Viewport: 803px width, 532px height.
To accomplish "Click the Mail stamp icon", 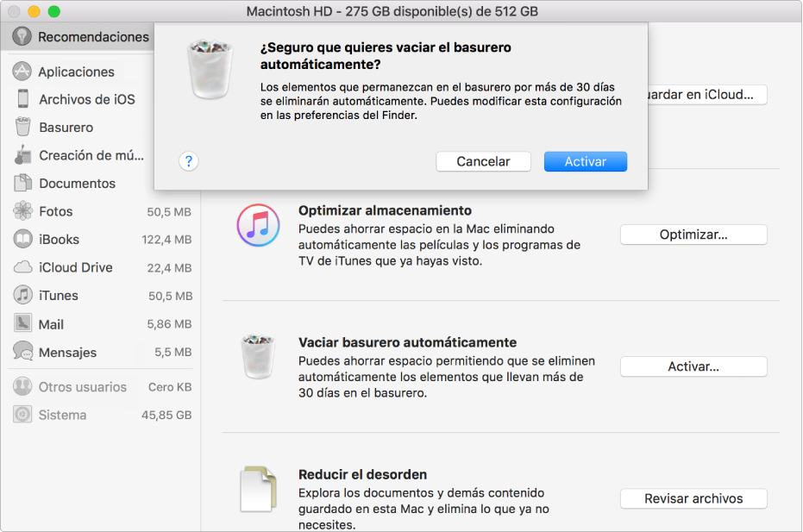I will point(22,323).
